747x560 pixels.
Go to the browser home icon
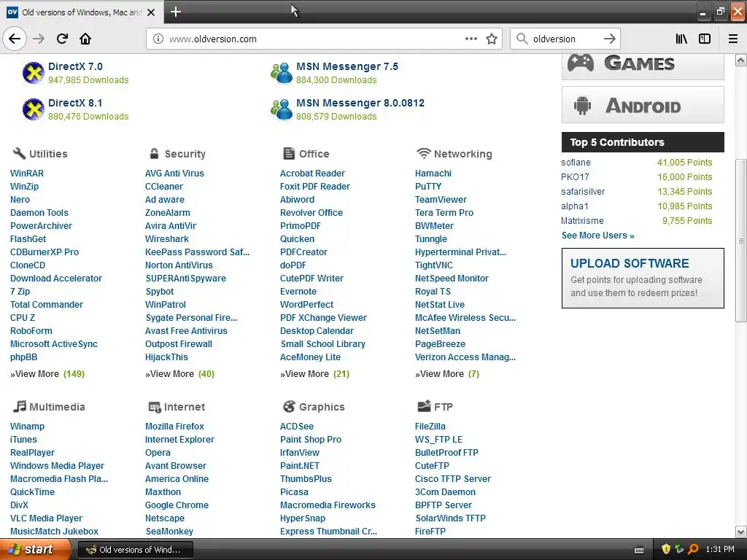point(85,39)
